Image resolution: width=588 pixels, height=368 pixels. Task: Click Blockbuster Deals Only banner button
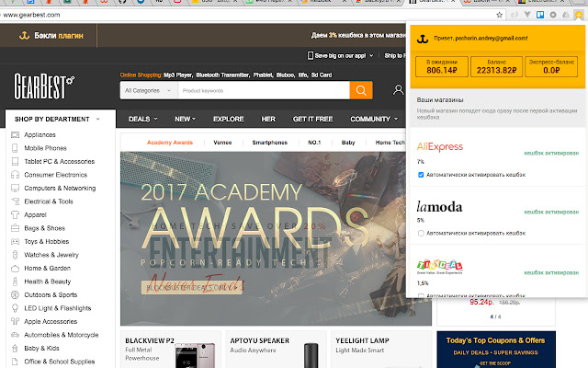pos(192,288)
